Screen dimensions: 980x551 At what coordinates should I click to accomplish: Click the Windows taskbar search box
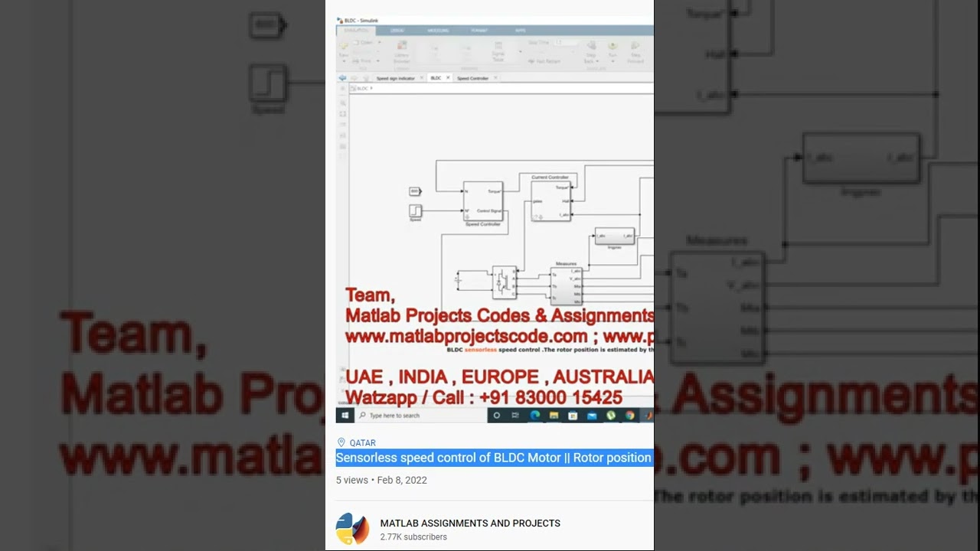422,416
